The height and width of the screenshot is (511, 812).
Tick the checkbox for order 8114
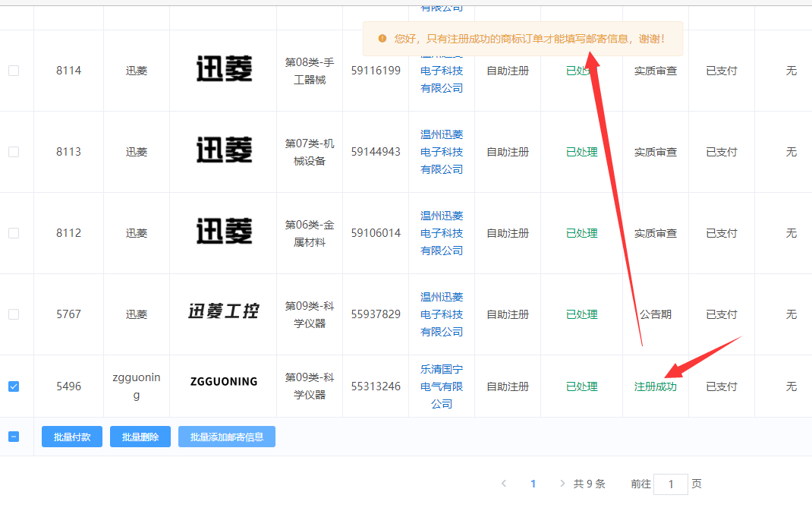point(14,71)
